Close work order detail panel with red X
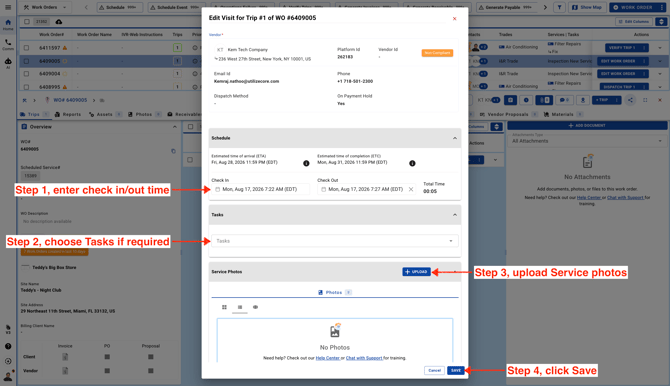Viewport: 670px width, 386px height. [x=660, y=100]
